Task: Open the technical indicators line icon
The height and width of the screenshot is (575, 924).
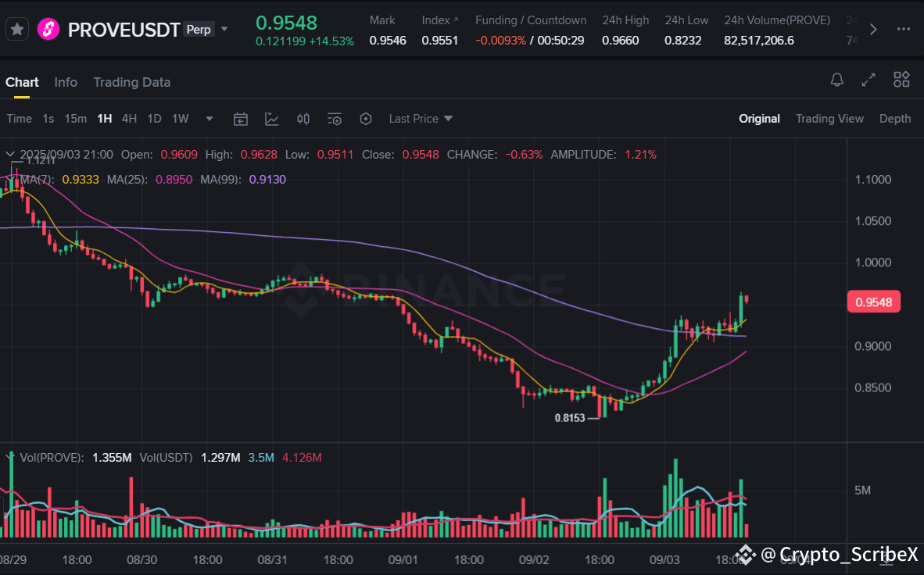Action: pyautogui.click(x=272, y=119)
